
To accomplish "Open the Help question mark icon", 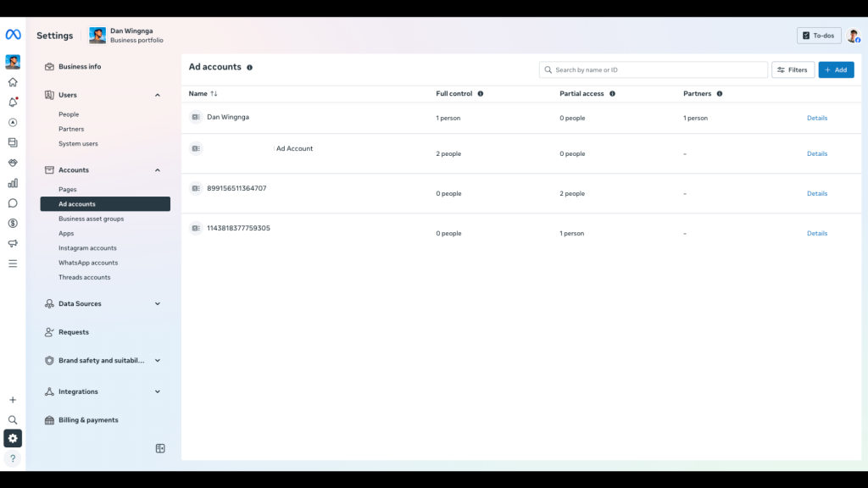I will tap(12, 458).
